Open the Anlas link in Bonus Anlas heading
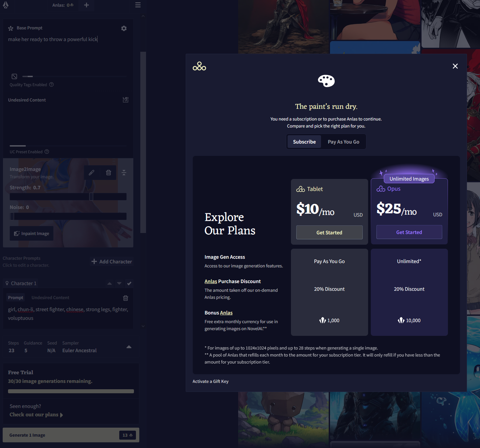 [x=226, y=313]
